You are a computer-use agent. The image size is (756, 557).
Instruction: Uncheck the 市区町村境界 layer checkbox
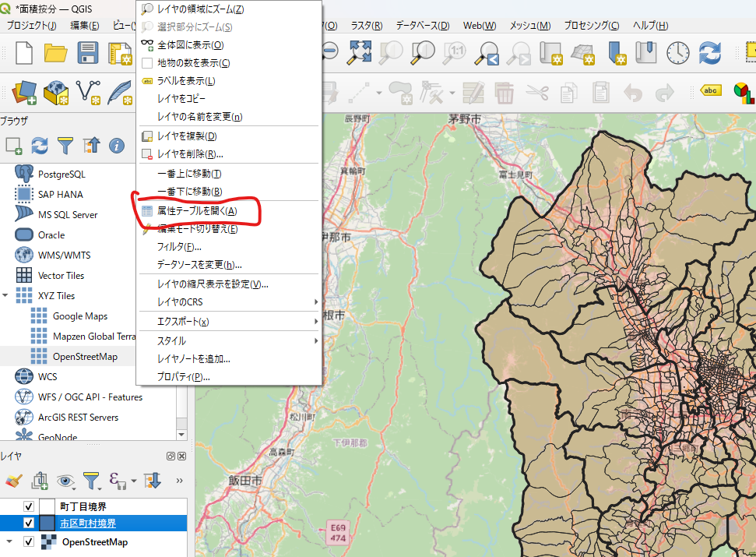pyautogui.click(x=29, y=524)
